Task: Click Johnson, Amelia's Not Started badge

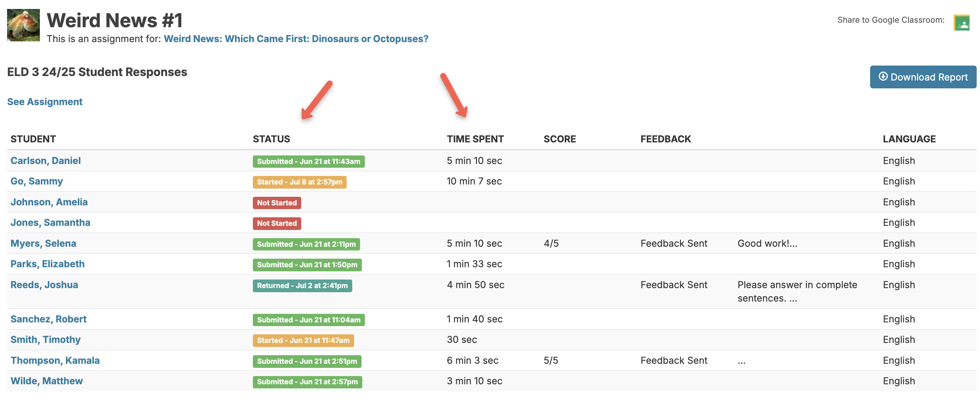Action: (277, 203)
